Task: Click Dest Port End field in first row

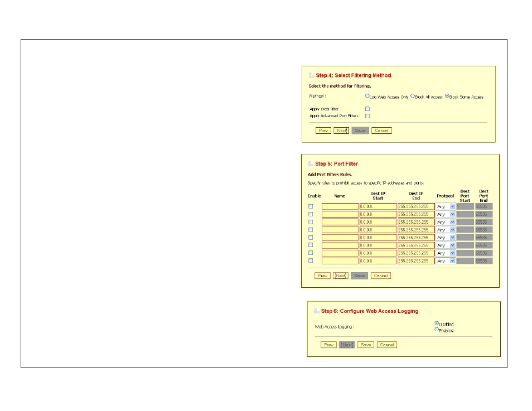Action: point(483,206)
